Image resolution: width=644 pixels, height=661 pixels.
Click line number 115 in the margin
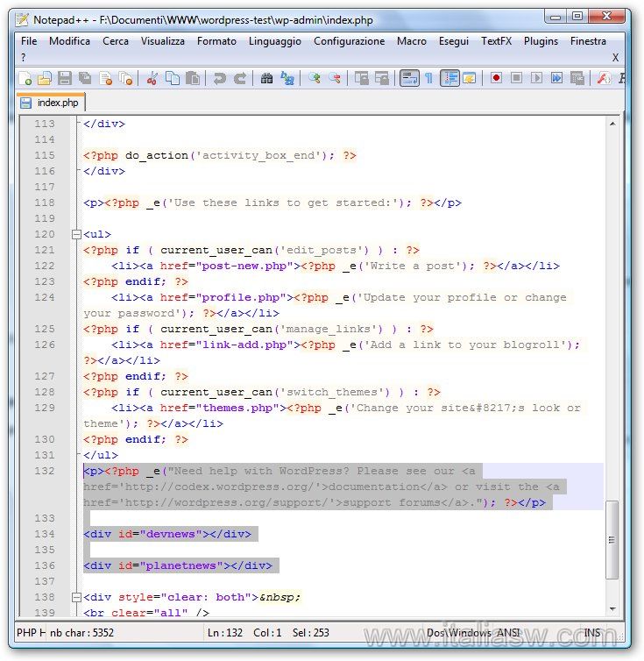point(45,155)
